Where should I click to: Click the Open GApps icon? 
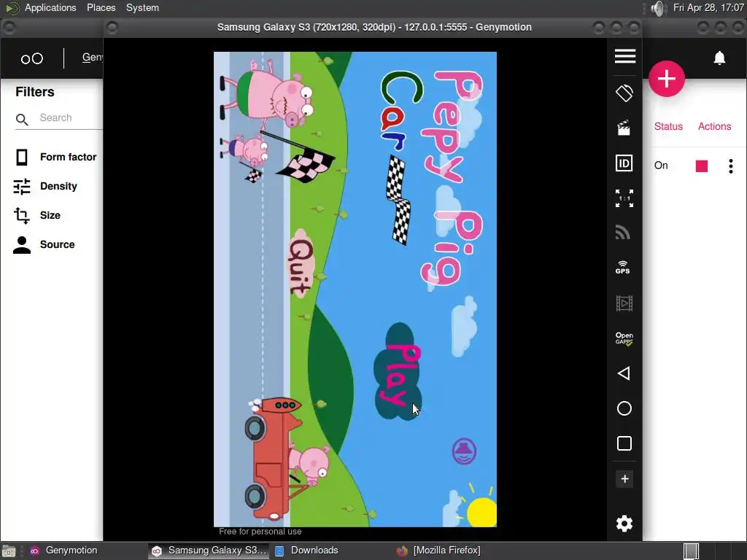[x=624, y=338]
